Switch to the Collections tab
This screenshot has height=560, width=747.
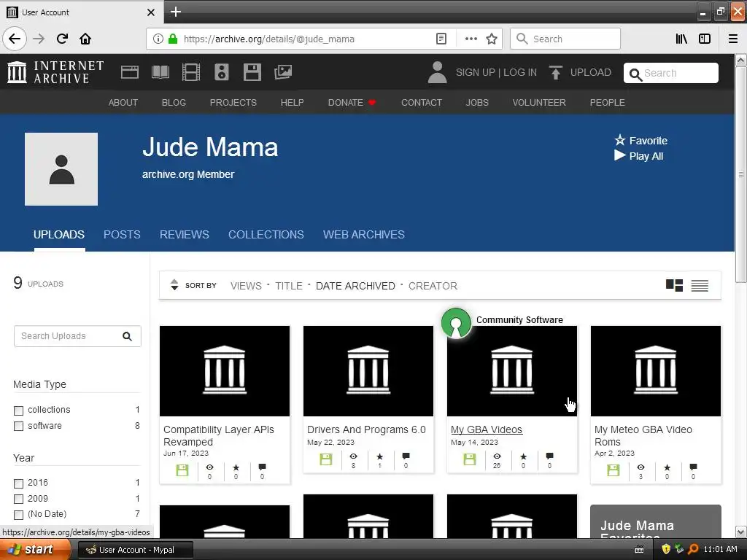266,234
